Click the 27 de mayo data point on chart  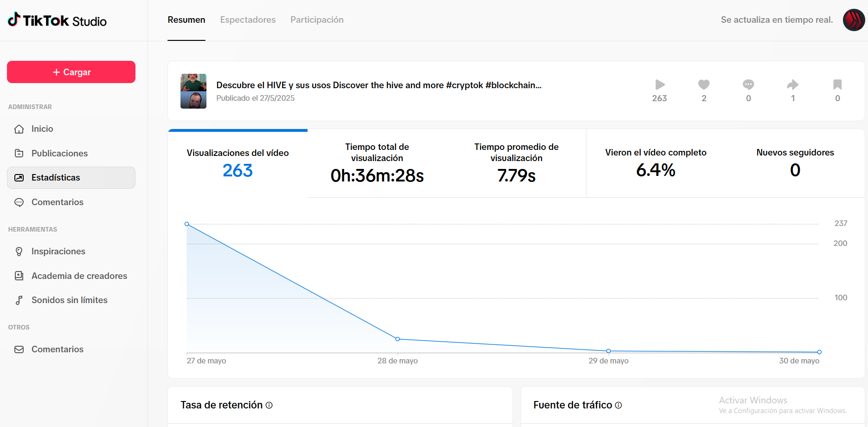coord(187,224)
